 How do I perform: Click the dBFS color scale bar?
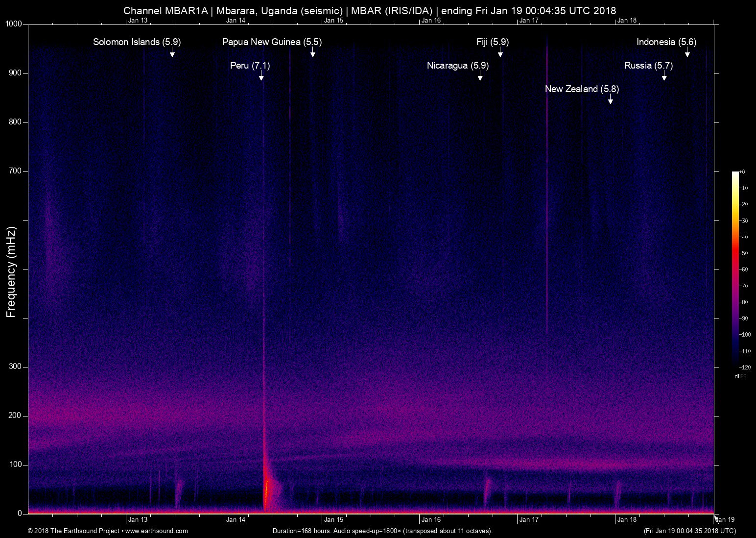[735, 269]
